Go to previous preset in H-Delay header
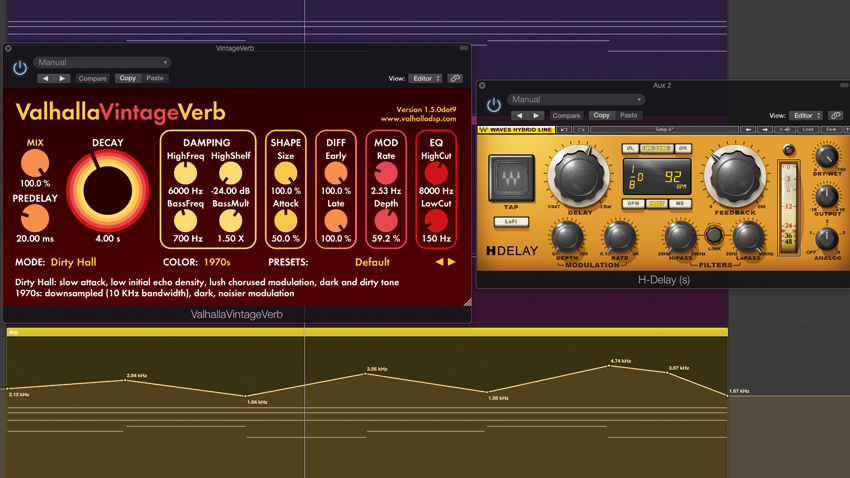The height and width of the screenshot is (478, 850). [x=519, y=115]
